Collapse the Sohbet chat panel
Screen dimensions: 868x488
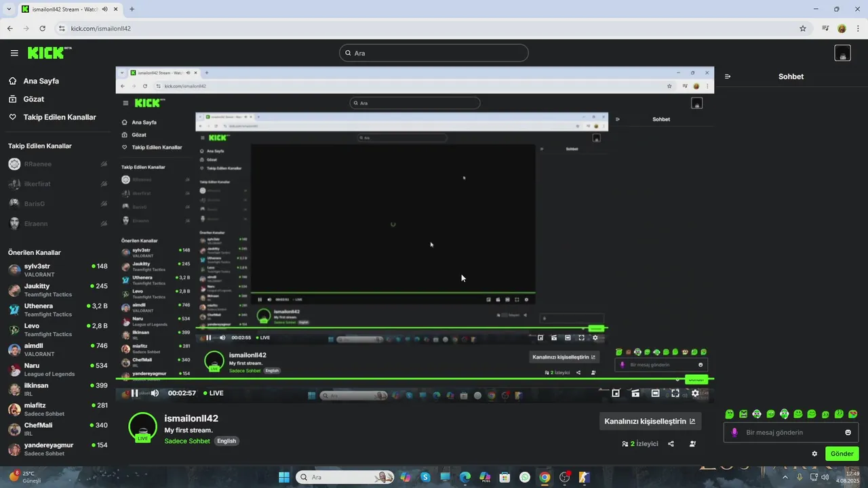(x=728, y=77)
